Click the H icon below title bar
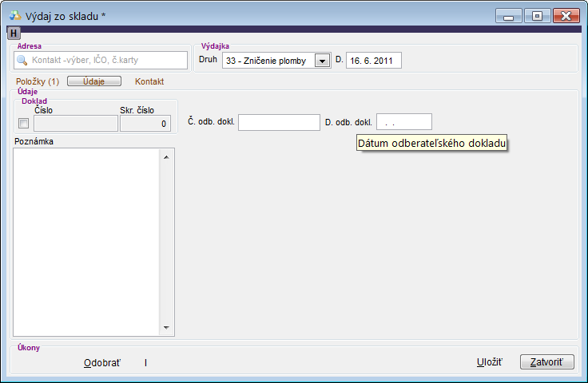 (14, 33)
